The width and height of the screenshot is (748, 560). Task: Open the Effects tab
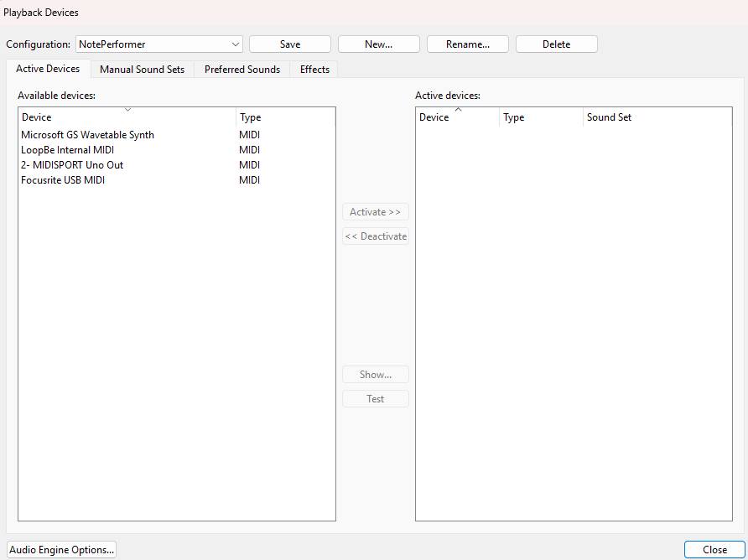314,70
